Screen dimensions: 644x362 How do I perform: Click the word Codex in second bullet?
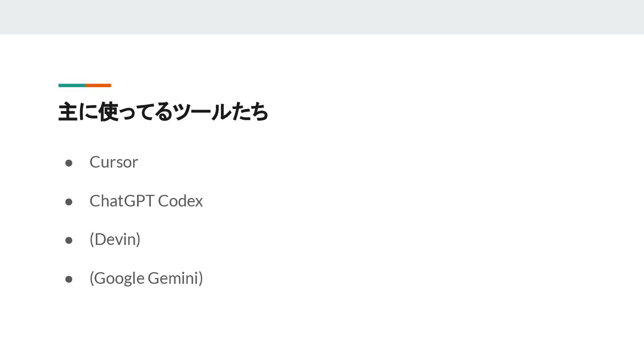(180, 201)
